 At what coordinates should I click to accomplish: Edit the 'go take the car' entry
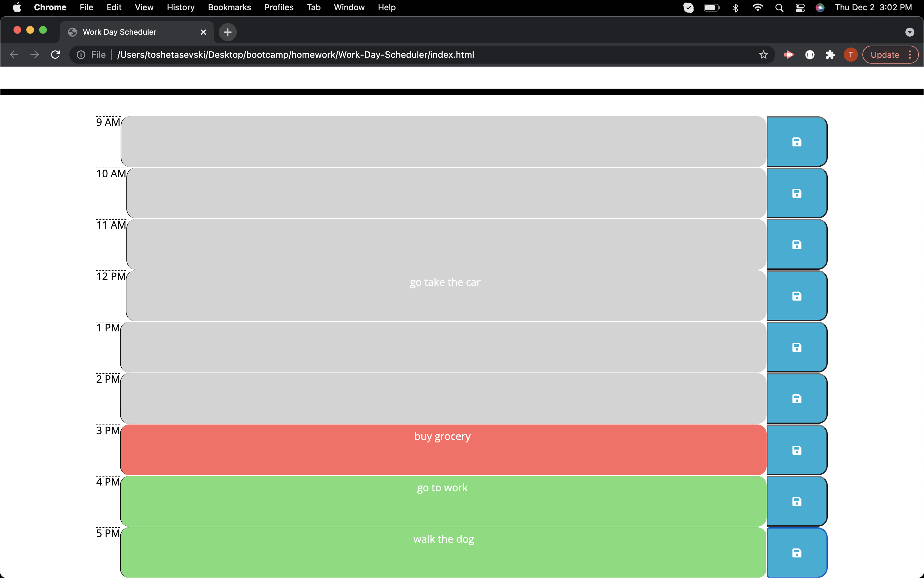[x=446, y=296]
